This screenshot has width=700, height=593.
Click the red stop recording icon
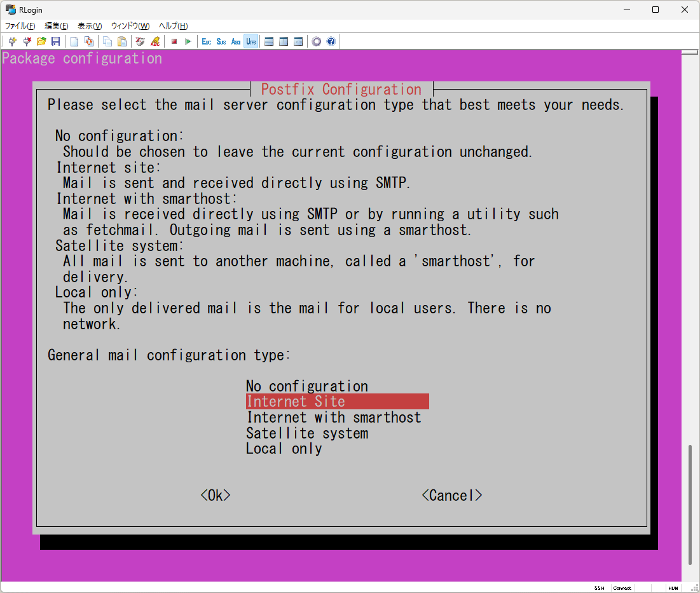click(x=174, y=41)
